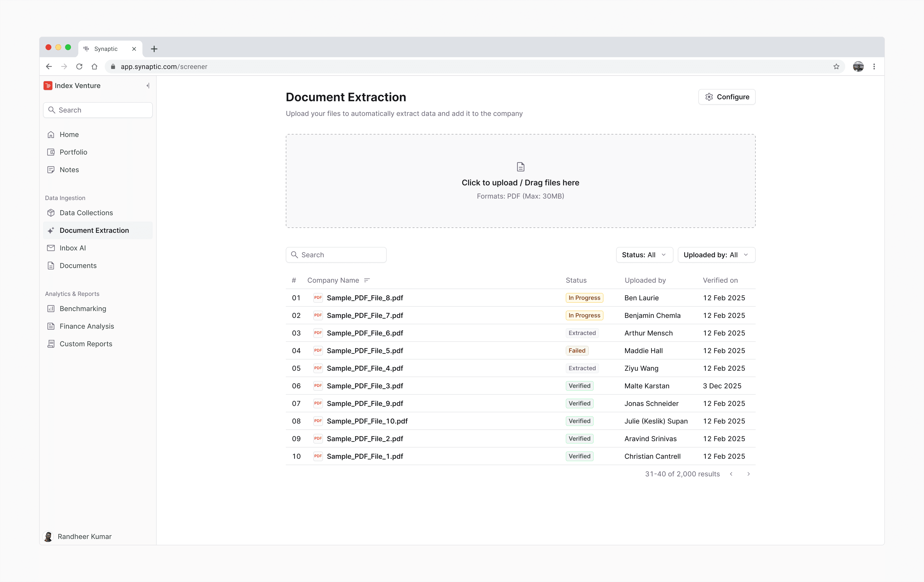The width and height of the screenshot is (924, 582).
Task: Open a new browser tab
Action: (154, 49)
